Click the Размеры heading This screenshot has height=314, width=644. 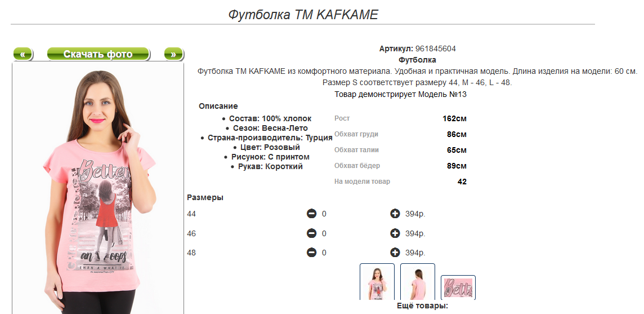click(x=205, y=197)
